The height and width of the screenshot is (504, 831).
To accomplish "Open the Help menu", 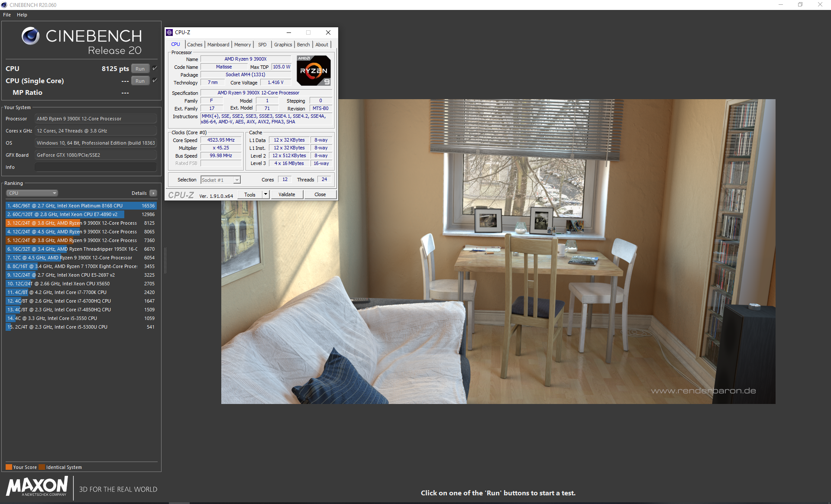I will point(22,15).
